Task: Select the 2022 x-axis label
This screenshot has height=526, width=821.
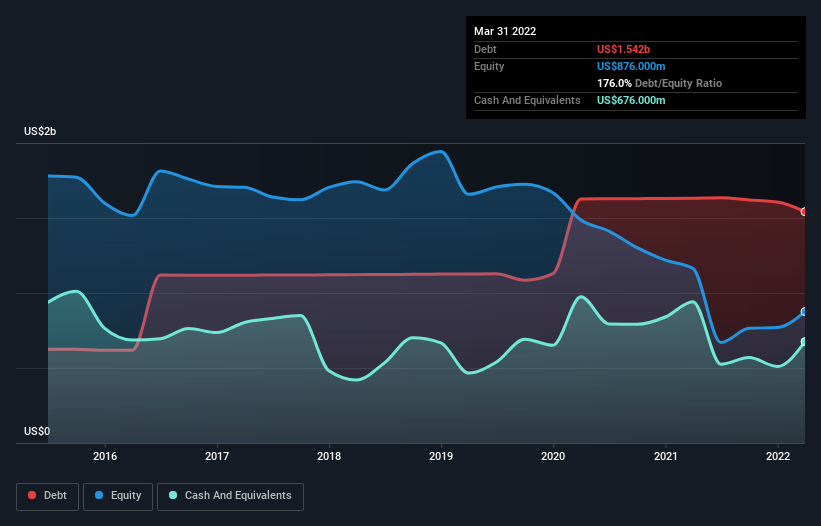Action: (x=778, y=456)
